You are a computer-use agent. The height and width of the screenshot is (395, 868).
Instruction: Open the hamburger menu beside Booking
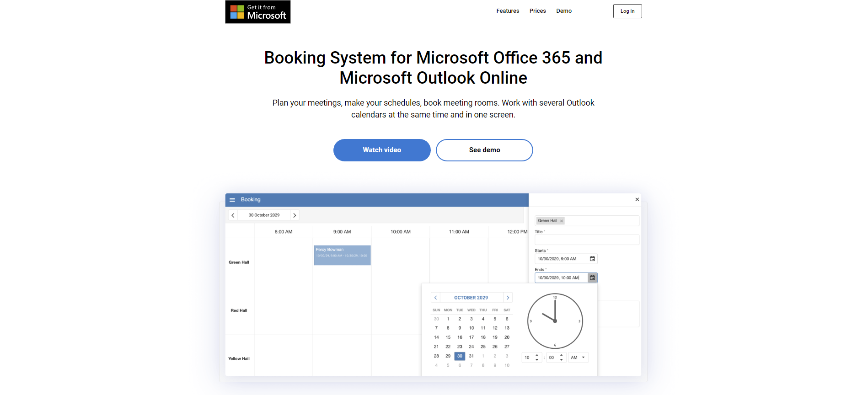click(232, 200)
